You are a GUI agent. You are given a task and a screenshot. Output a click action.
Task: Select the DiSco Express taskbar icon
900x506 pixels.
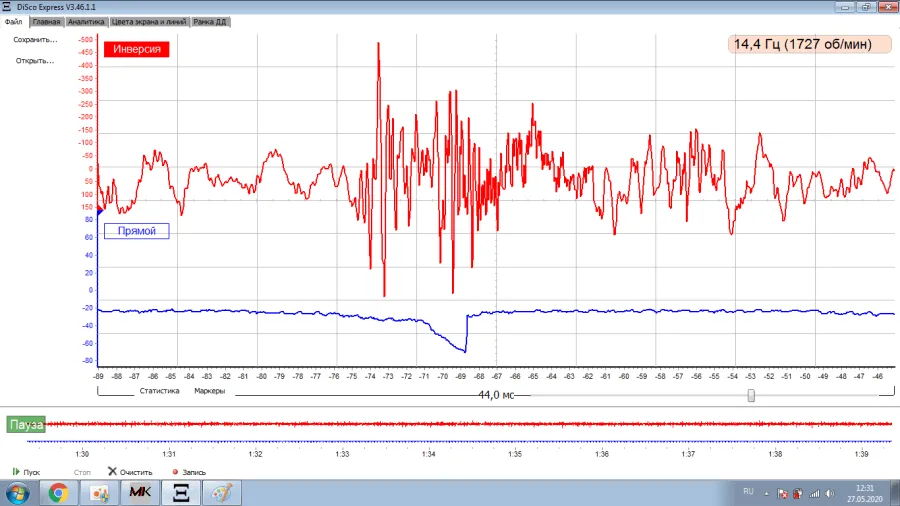coord(181,493)
